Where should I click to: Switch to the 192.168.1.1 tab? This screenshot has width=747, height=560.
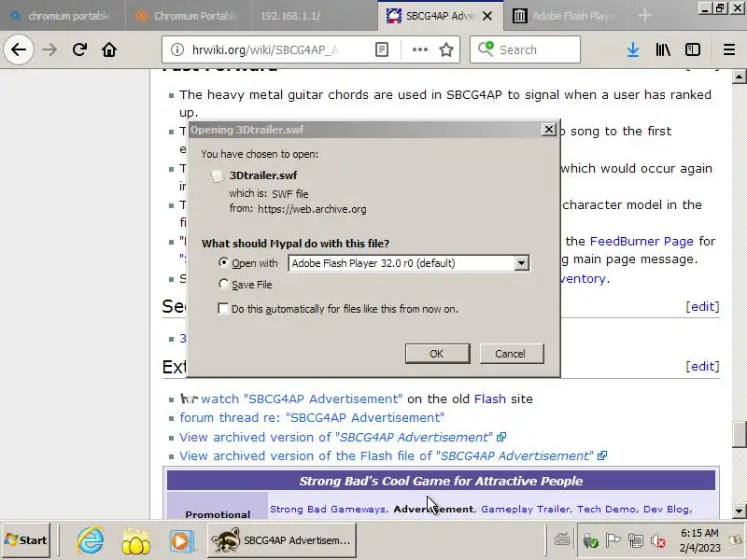tap(315, 16)
